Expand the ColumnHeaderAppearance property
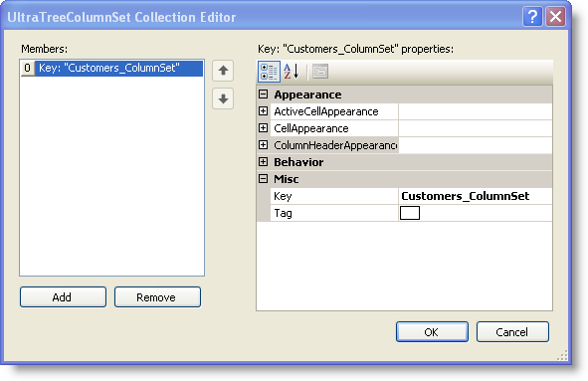Image resolution: width=588 pixels, height=381 pixels. coord(264,145)
